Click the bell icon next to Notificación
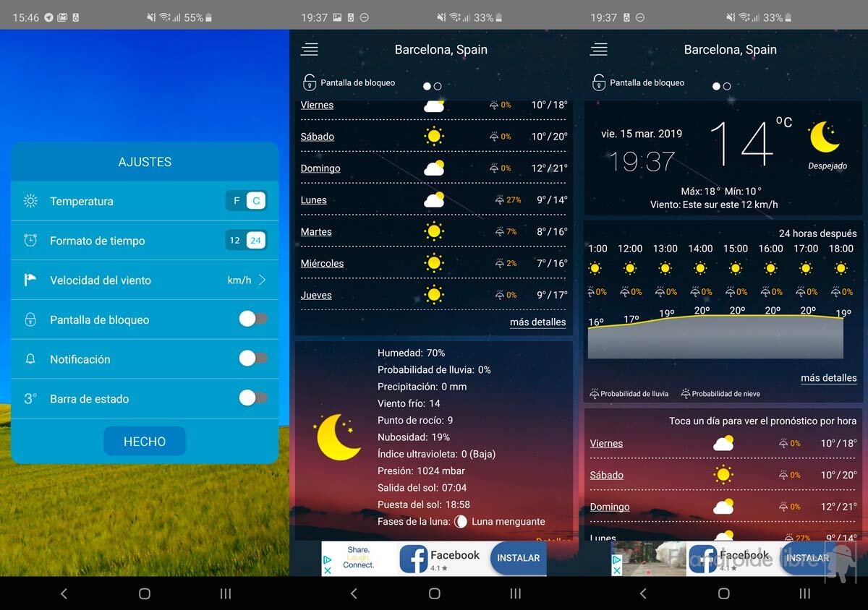The image size is (868, 610). tap(30, 359)
